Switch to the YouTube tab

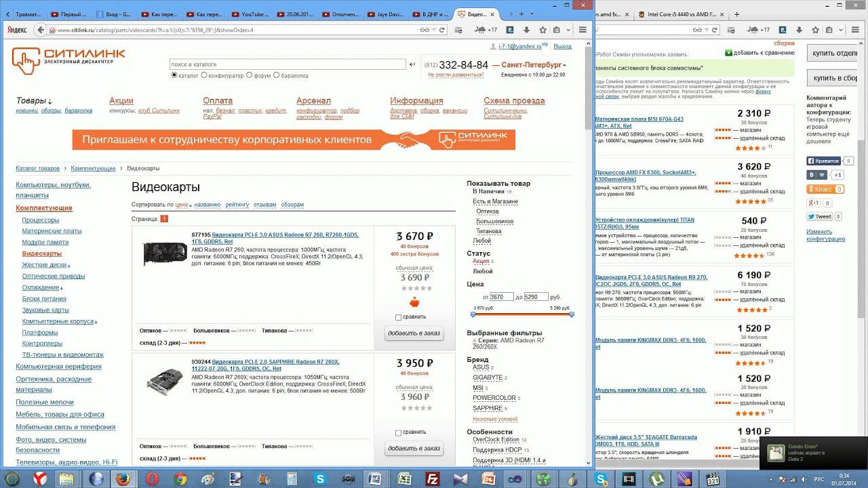250,14
